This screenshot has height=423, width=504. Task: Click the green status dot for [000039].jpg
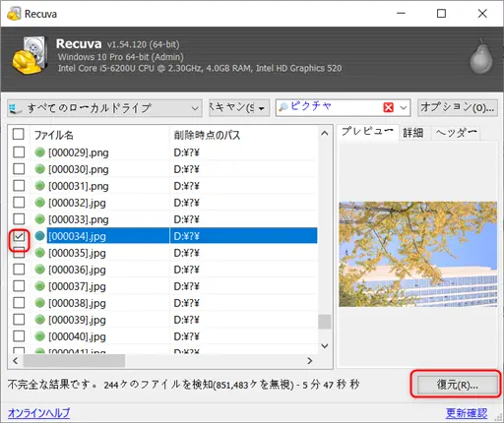(39, 320)
